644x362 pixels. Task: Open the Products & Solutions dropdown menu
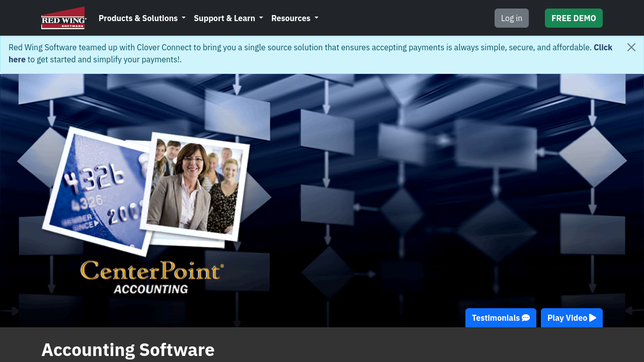[x=142, y=18]
